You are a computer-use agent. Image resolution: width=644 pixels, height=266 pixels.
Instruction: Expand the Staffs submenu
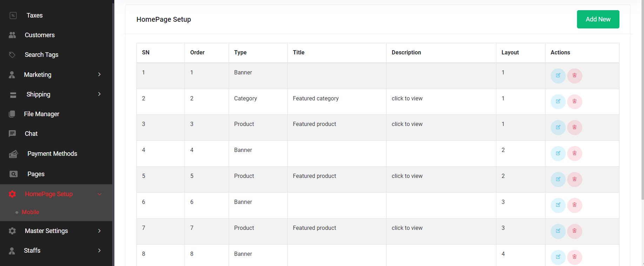point(100,251)
